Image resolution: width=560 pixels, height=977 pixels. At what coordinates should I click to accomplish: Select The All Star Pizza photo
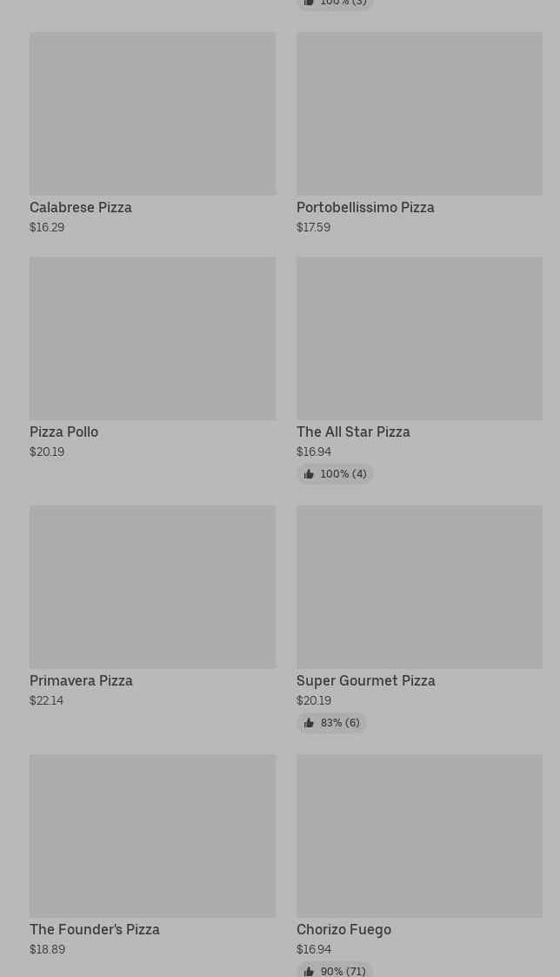(419, 338)
